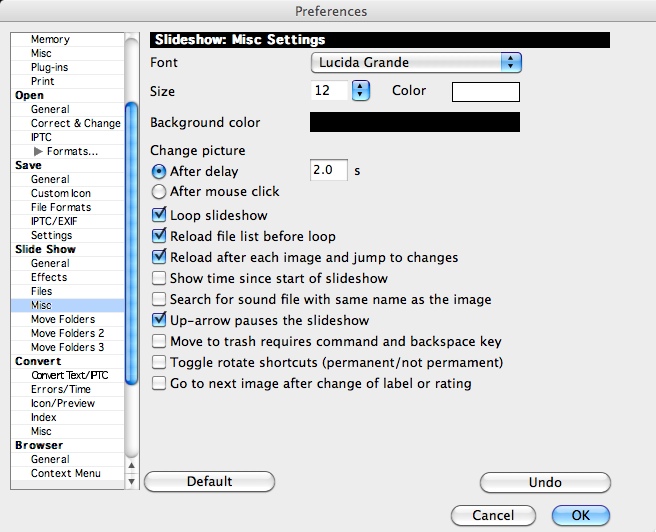Enable Move to trash requires command and backspace
This screenshot has height=532, width=656.
(x=159, y=341)
